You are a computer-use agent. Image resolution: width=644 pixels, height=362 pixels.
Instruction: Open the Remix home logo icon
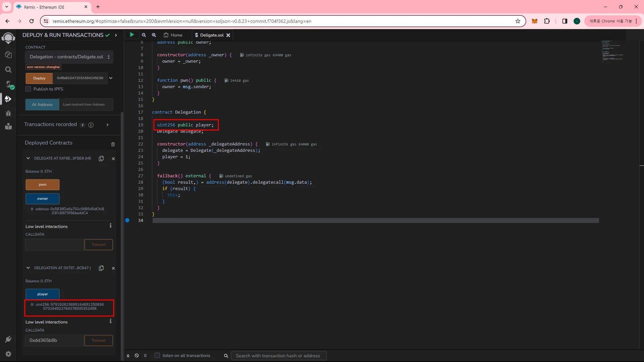[x=8, y=38]
